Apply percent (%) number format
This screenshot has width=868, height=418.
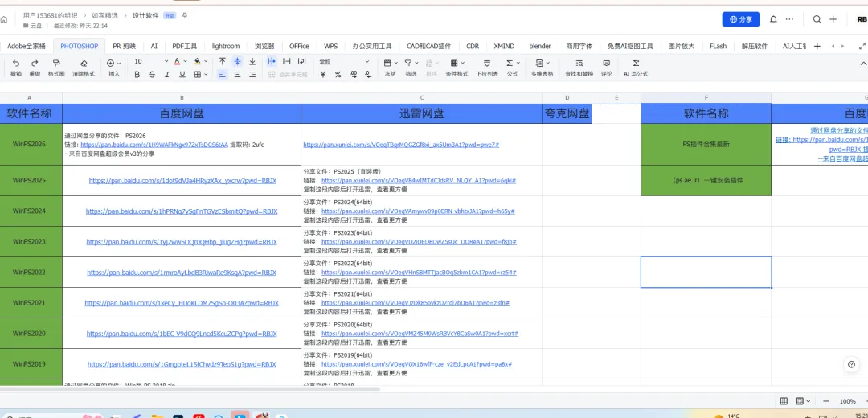(338, 74)
